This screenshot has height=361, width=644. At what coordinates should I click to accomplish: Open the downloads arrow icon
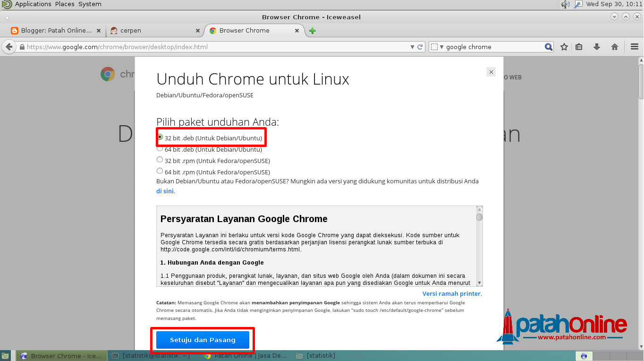tap(596, 46)
